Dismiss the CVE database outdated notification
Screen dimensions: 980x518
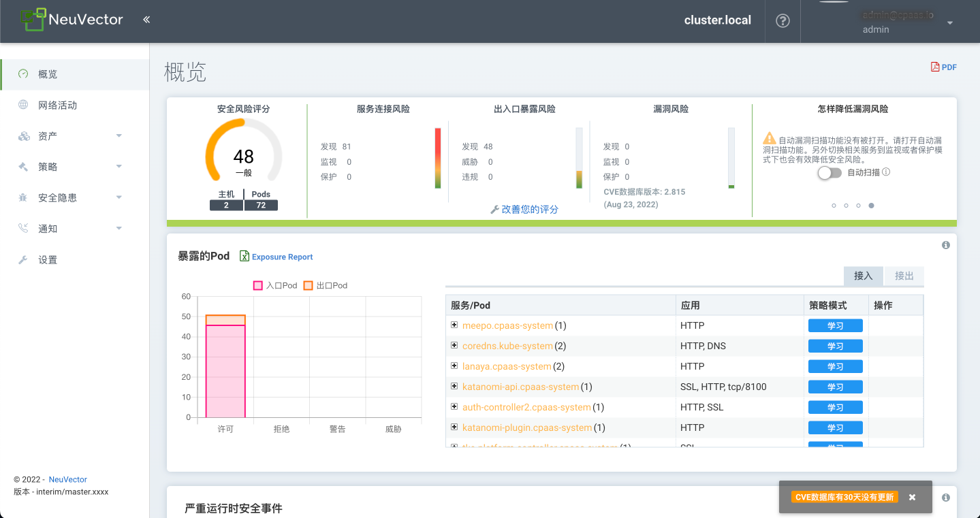[x=912, y=497]
